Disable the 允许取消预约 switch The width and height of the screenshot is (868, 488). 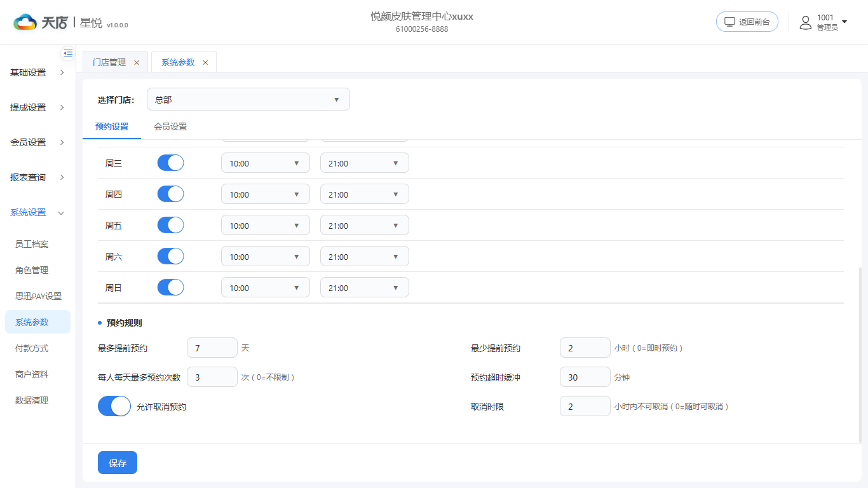pyautogui.click(x=114, y=406)
